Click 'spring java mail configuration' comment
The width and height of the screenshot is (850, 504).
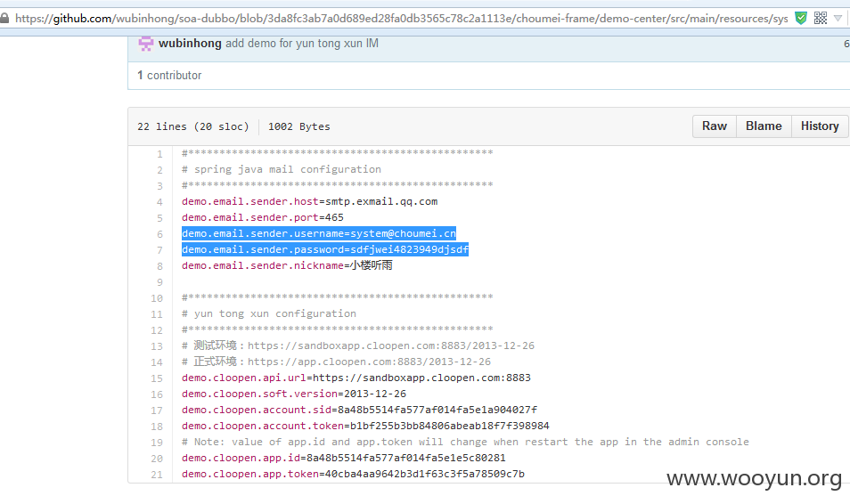coord(282,169)
